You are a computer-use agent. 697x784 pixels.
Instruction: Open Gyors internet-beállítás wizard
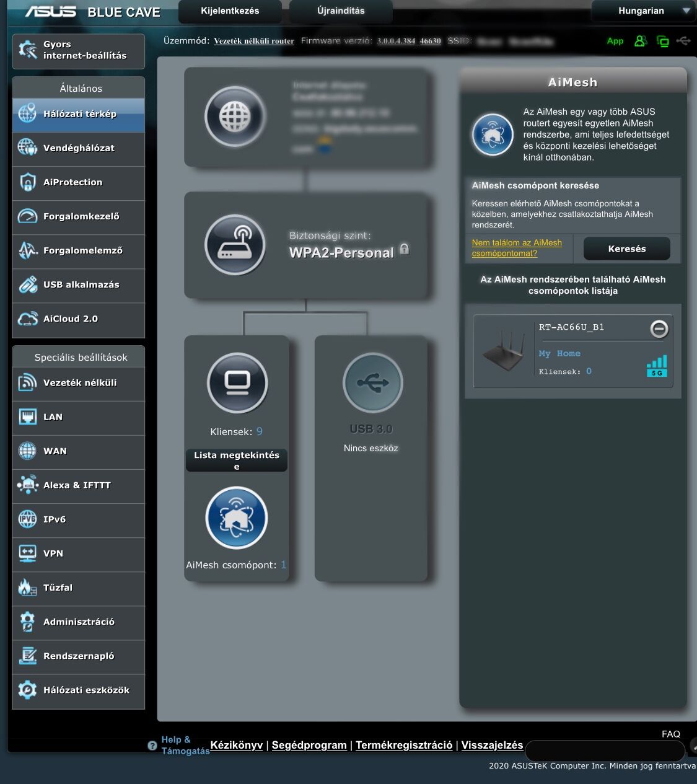point(79,50)
